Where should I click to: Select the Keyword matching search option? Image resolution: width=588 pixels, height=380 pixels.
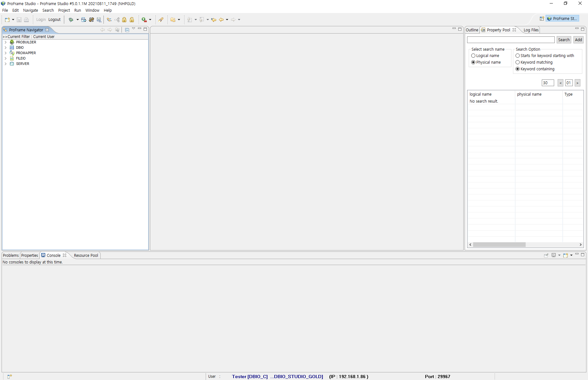pyautogui.click(x=518, y=62)
